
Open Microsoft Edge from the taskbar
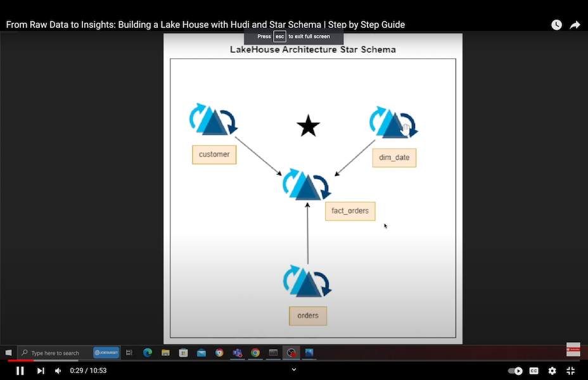point(148,353)
